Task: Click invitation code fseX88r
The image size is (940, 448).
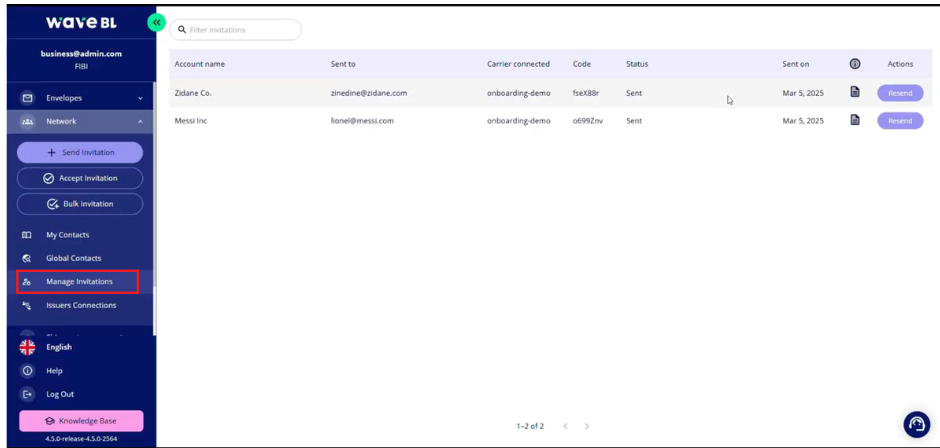Action: (x=586, y=93)
